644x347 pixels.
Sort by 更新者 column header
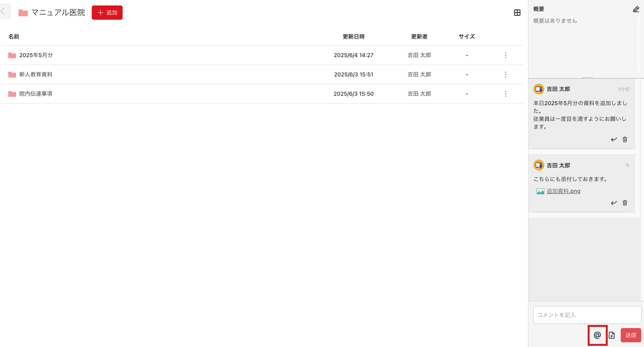[419, 36]
